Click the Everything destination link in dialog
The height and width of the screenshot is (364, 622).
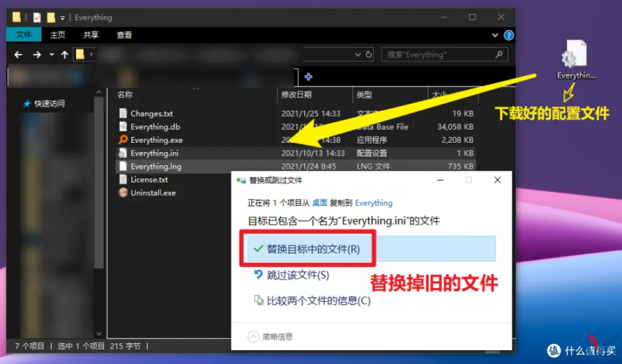point(373,203)
